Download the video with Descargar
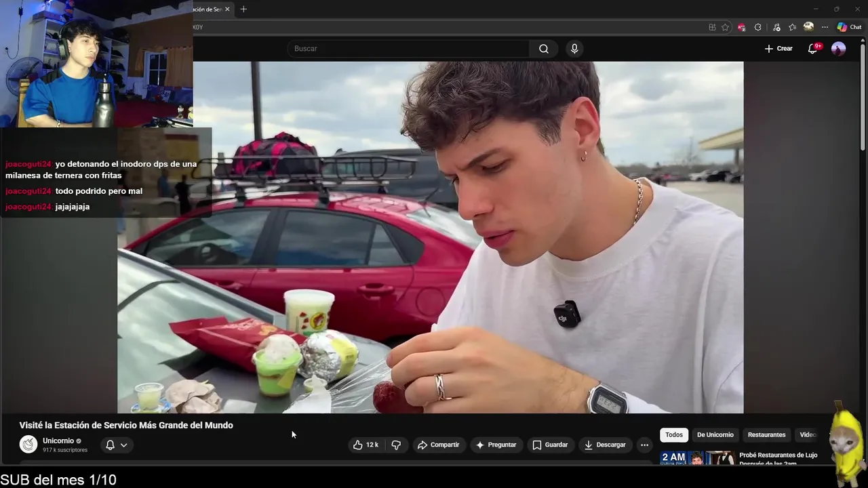The width and height of the screenshot is (868, 488). tap(605, 445)
